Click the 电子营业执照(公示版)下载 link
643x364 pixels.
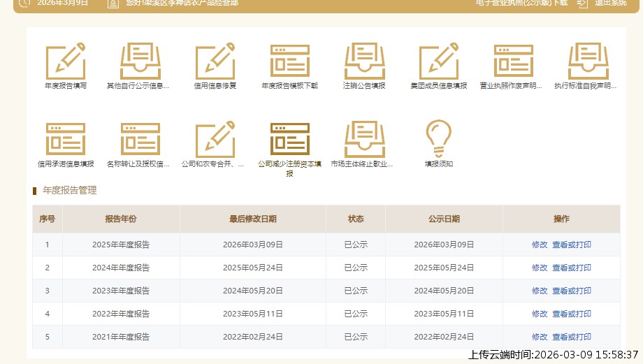(x=521, y=3)
